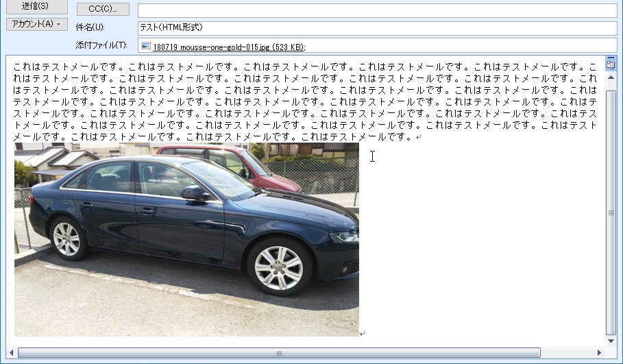Click the vertical scrollbar thumb
Image resolution: width=623 pixels, height=364 pixels.
pos(611,213)
